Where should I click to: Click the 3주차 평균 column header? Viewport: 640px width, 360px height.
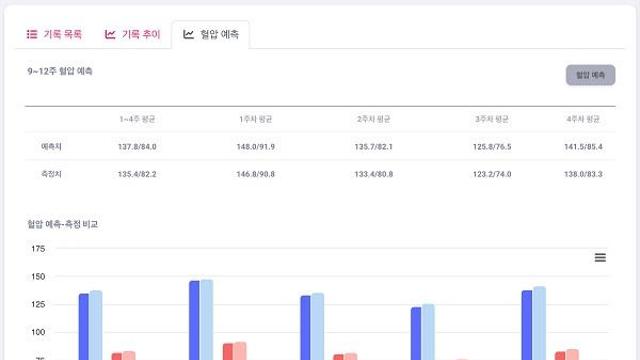tap(492, 119)
